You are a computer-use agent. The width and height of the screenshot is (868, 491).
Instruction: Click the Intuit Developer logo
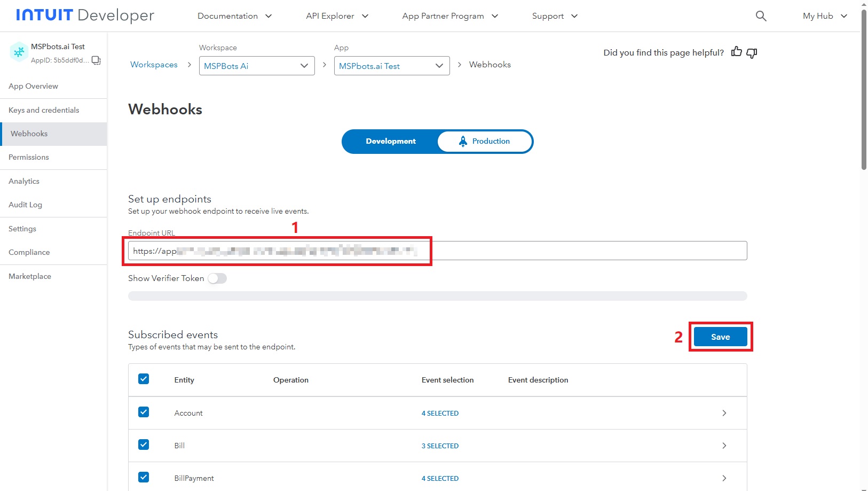coord(85,15)
